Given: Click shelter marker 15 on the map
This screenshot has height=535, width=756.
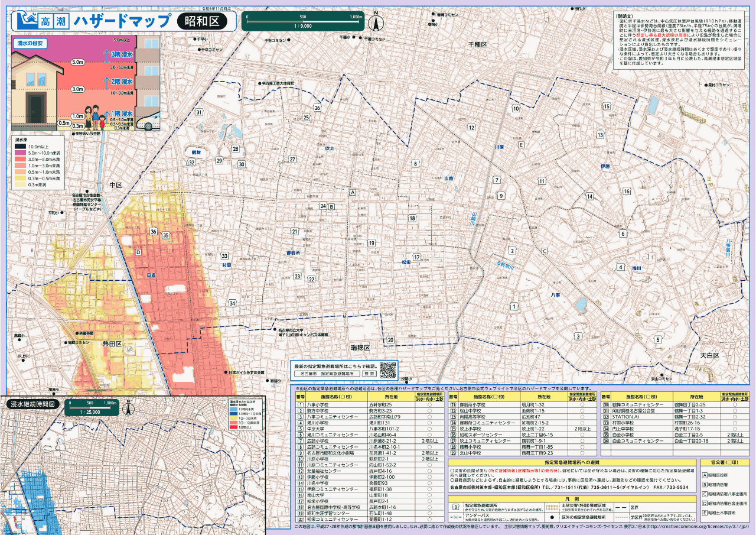Looking at the screenshot, I should (x=606, y=106).
